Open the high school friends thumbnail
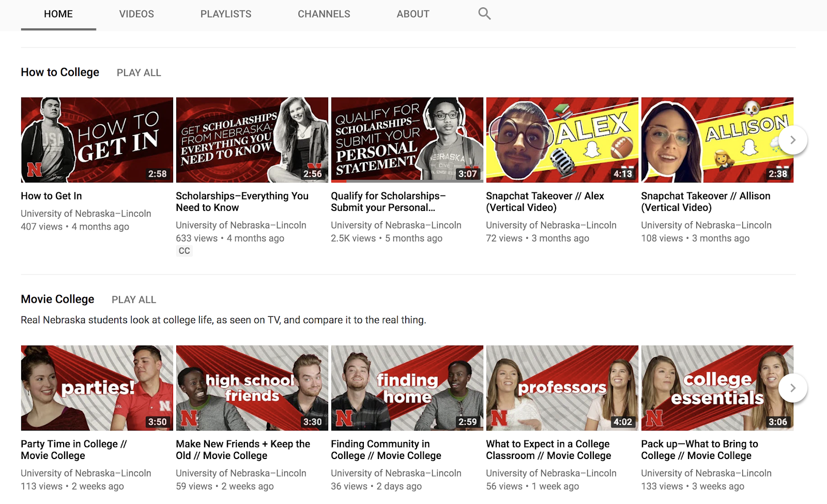 pyautogui.click(x=252, y=388)
